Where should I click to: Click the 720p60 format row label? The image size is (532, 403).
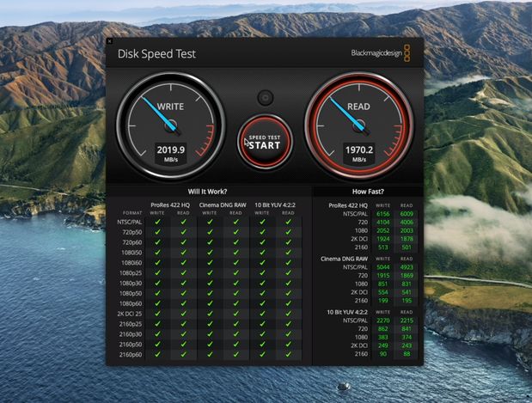pos(132,242)
